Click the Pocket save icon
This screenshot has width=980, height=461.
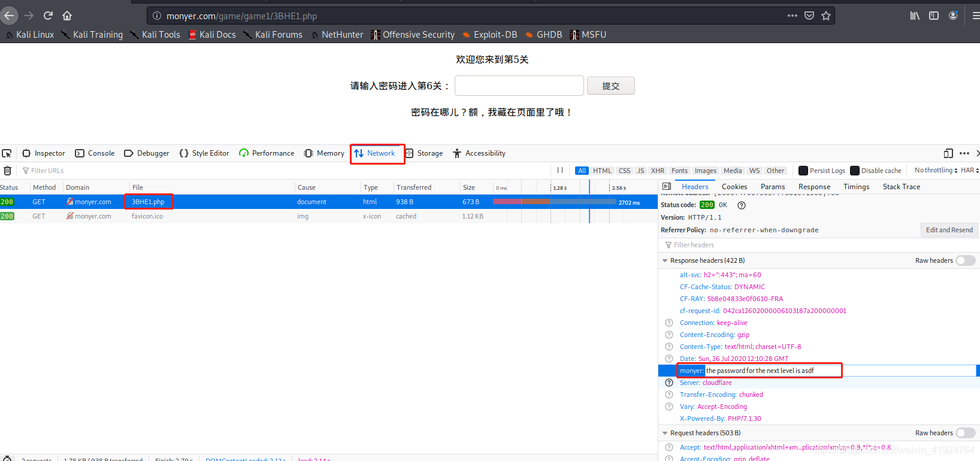[x=809, y=16]
